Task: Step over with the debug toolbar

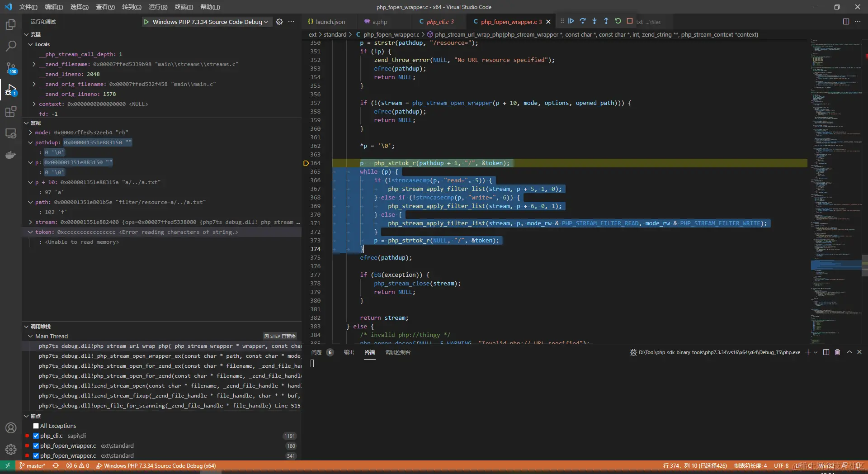Action: pos(583,21)
